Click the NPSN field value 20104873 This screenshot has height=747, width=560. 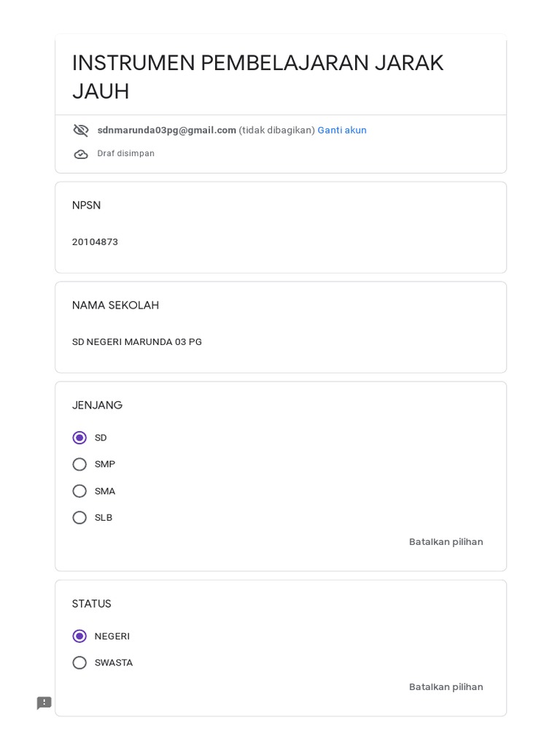[95, 242]
